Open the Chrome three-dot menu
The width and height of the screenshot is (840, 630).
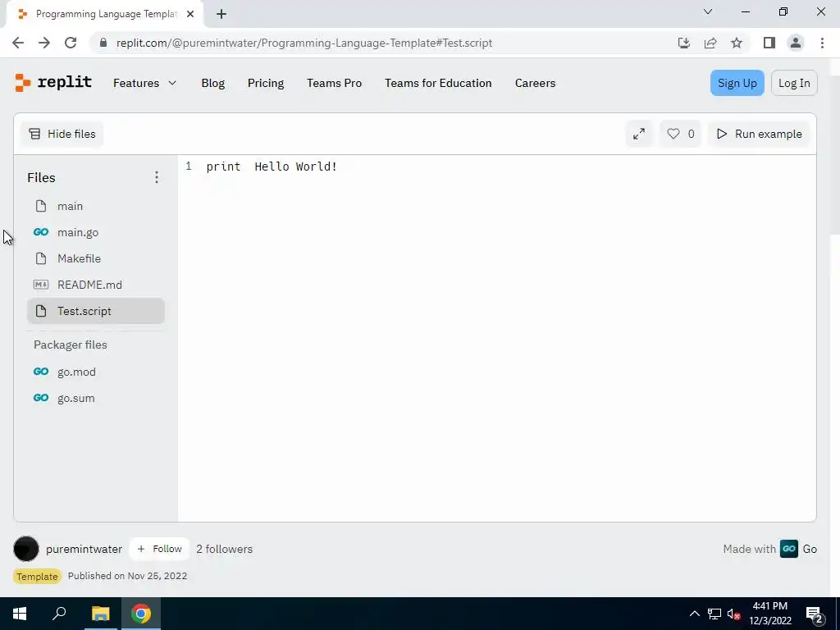(822, 43)
